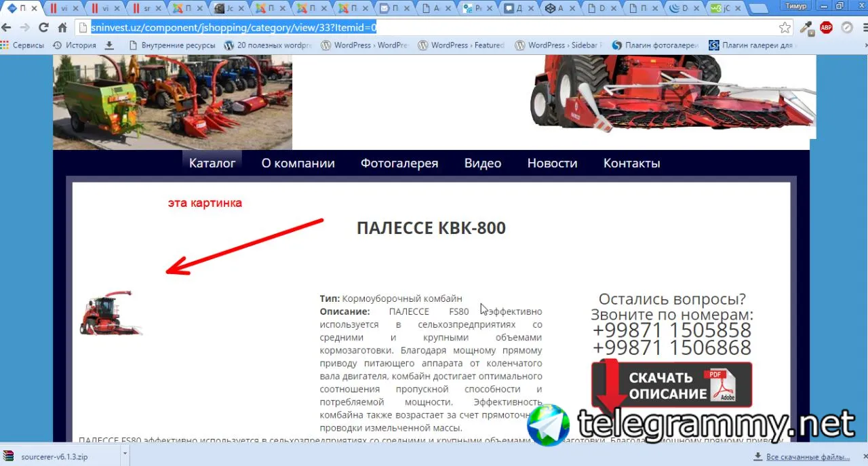Image resolution: width=868 pixels, height=466 pixels.
Task: Open the Плагин фотогалереи bookmark
Action: coord(655,45)
